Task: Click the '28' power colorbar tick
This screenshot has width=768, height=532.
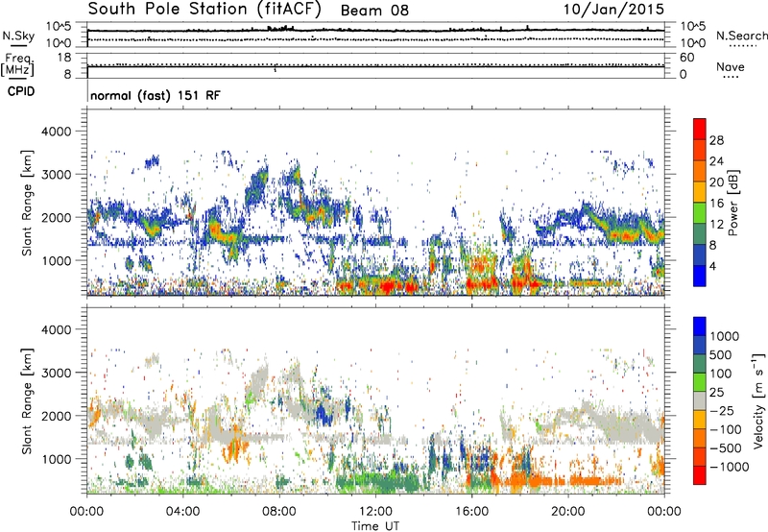Action: coord(716,140)
